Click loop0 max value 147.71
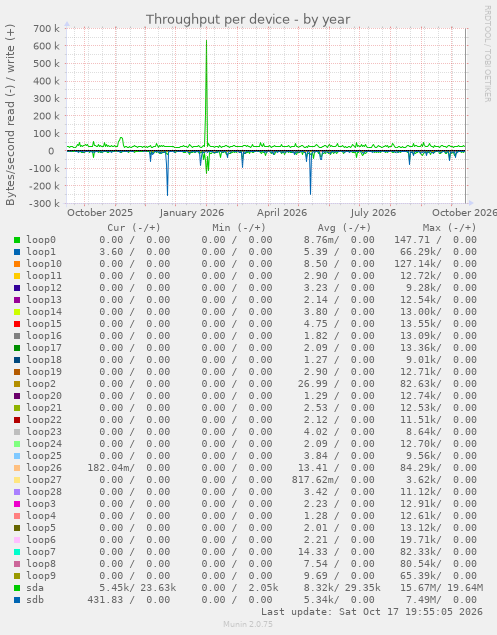Viewport: 497px width, 635px height. point(412,240)
